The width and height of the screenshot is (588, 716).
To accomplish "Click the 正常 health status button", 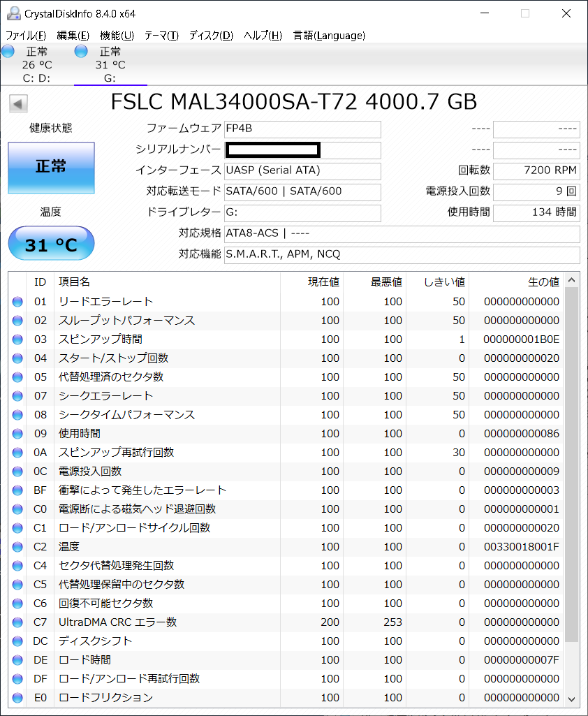I will click(x=51, y=168).
